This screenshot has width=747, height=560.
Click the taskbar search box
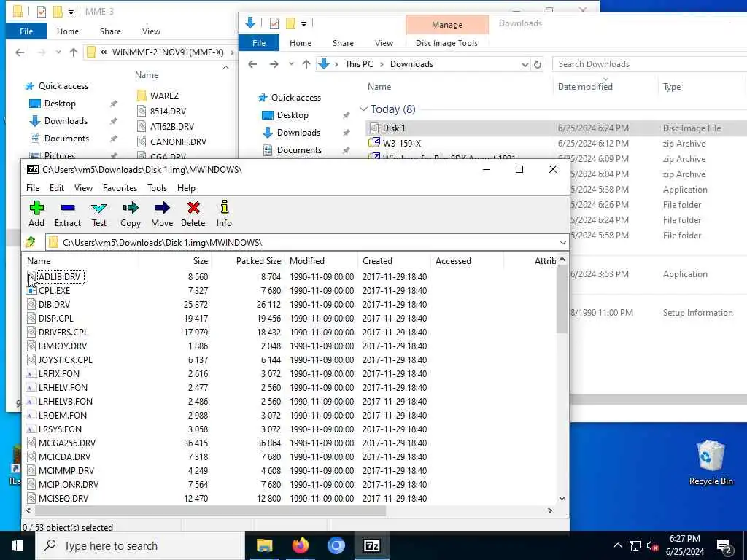point(140,545)
